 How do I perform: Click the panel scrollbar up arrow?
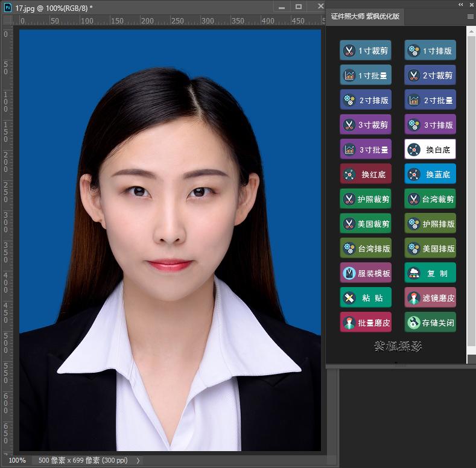(471, 31)
